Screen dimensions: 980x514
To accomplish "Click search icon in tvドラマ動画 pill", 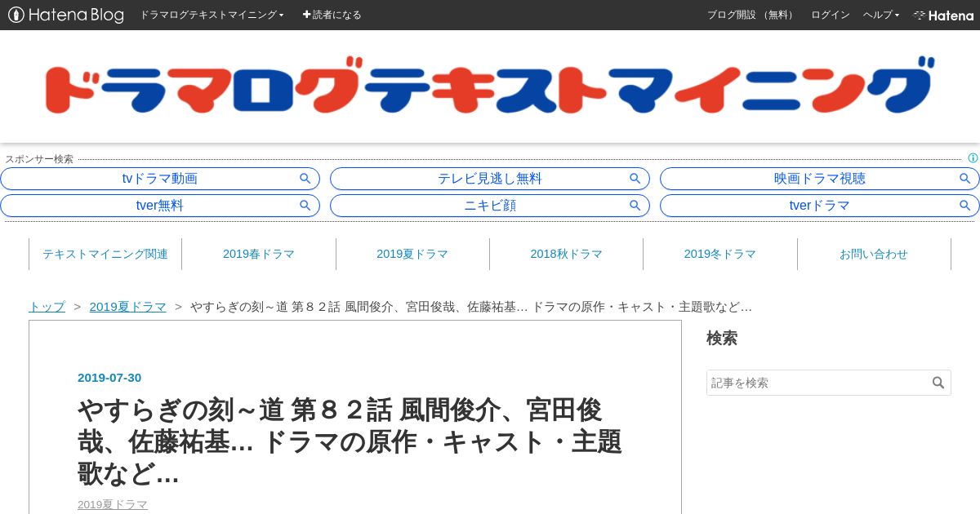I will [x=305, y=179].
